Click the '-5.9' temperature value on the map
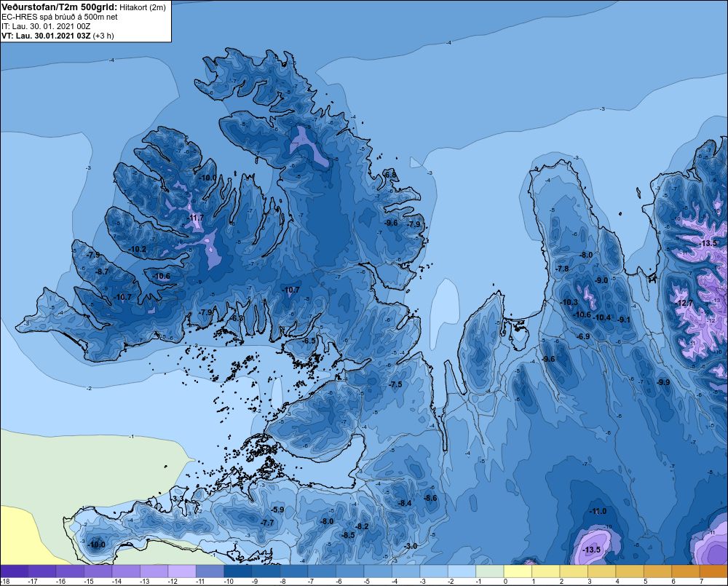Image resolution: width=728 pixels, height=586 pixels. coord(277,510)
